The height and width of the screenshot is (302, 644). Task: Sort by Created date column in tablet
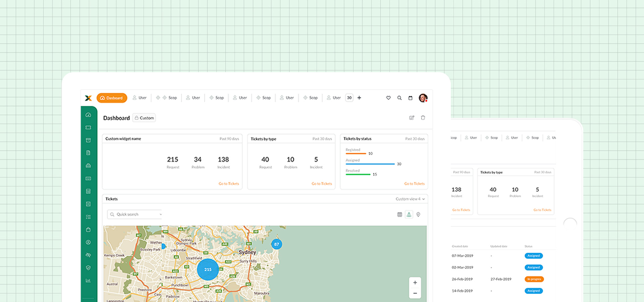[460, 246]
